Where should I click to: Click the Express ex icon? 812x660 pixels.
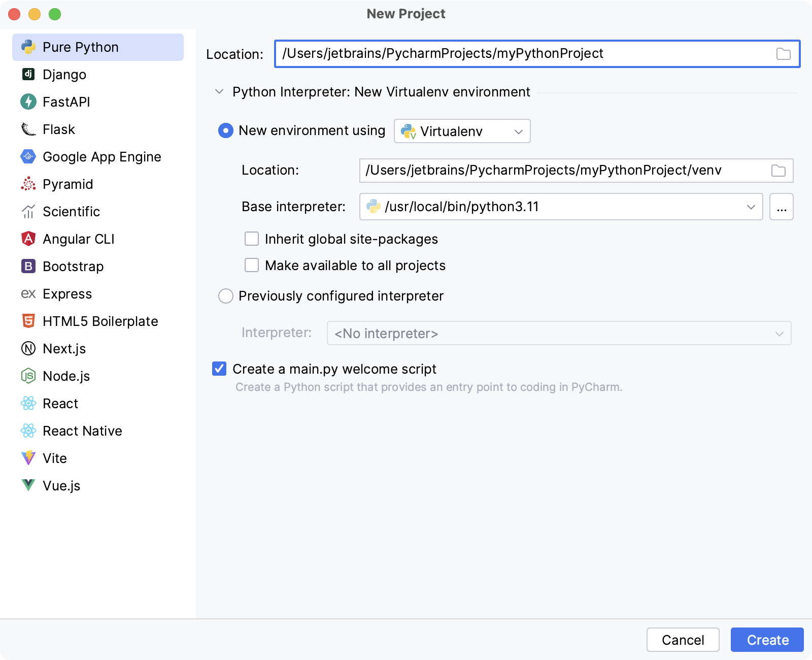point(28,294)
